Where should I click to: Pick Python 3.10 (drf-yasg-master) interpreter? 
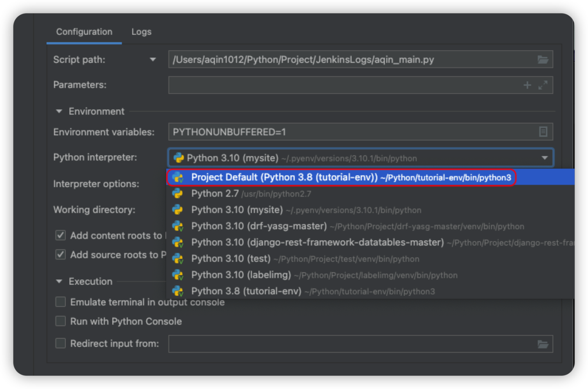(x=371, y=226)
